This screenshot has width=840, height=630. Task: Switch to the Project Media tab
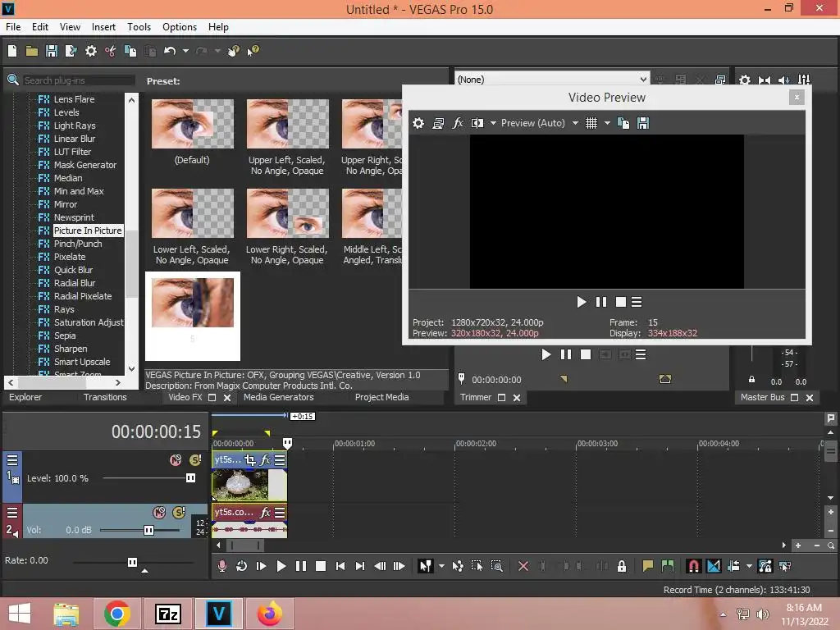[x=381, y=397]
